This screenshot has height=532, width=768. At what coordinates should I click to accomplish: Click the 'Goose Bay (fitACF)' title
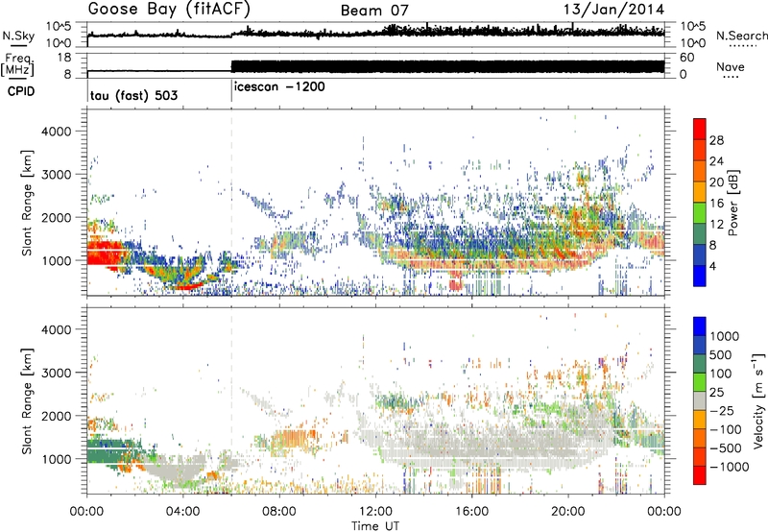169,10
